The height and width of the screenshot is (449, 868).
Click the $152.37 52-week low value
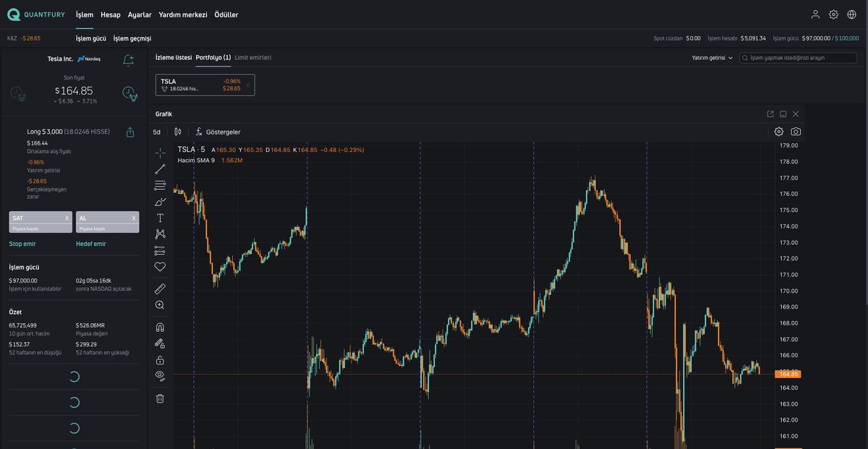pos(18,344)
